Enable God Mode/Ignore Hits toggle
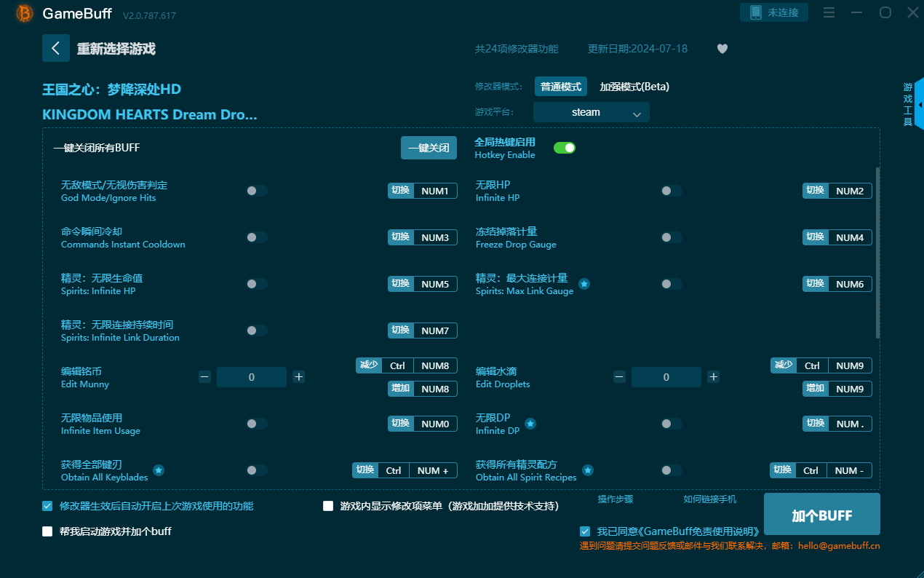924x578 pixels. tap(257, 191)
